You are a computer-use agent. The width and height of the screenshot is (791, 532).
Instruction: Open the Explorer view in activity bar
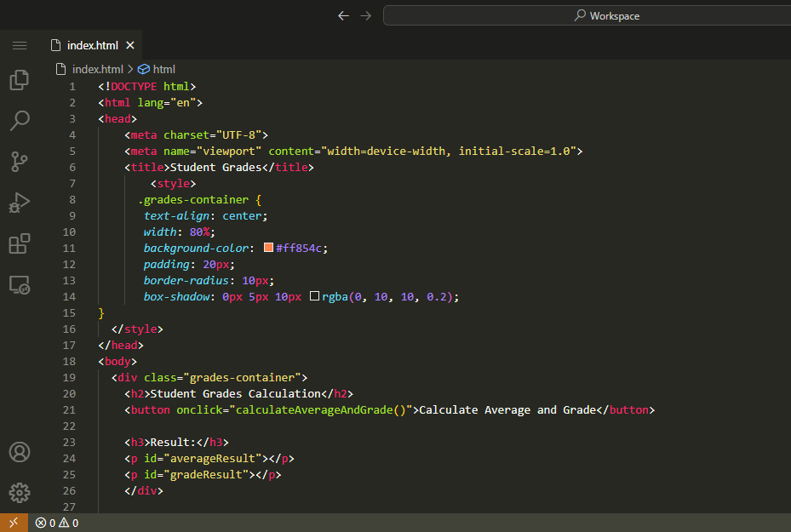(20, 80)
